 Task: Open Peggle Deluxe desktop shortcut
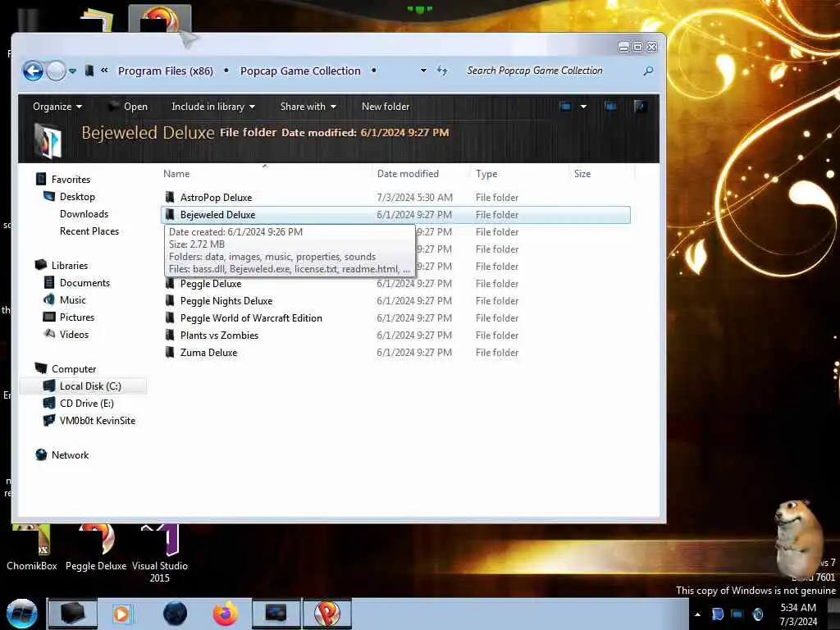point(96,546)
